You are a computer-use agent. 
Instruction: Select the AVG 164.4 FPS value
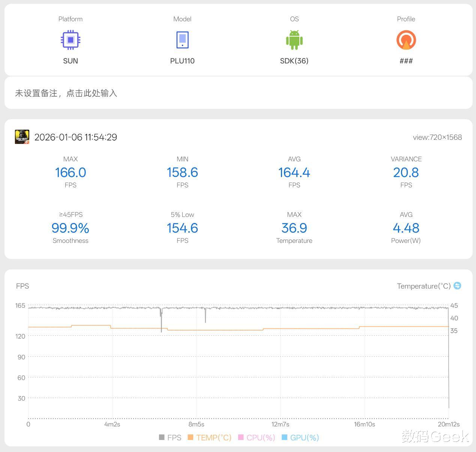[x=294, y=172]
